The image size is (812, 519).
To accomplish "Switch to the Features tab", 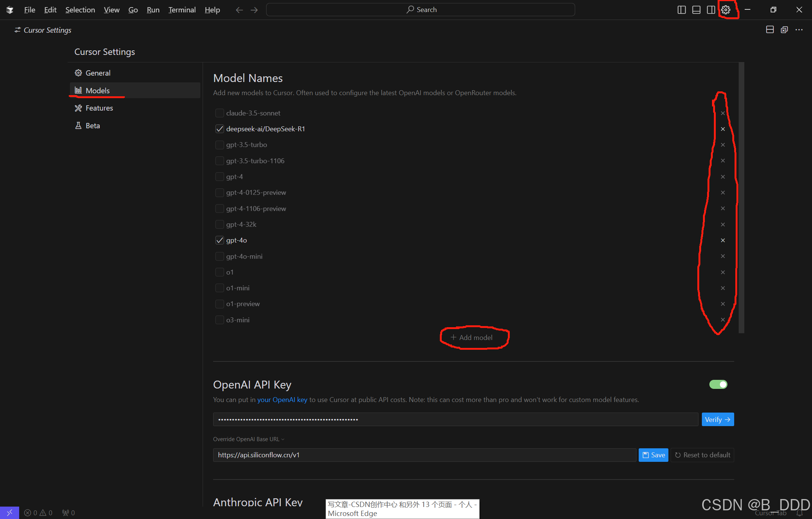I will pos(99,108).
